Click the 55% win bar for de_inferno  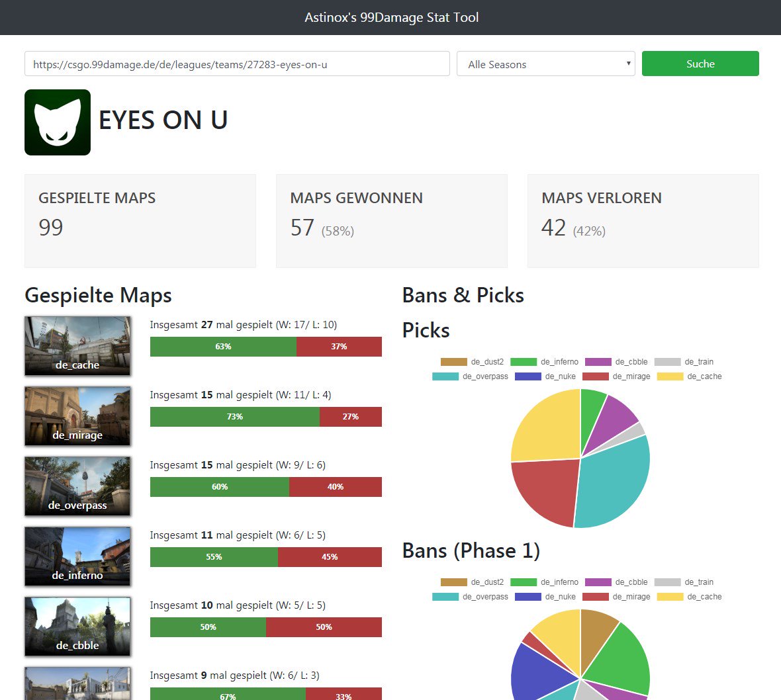click(x=214, y=557)
